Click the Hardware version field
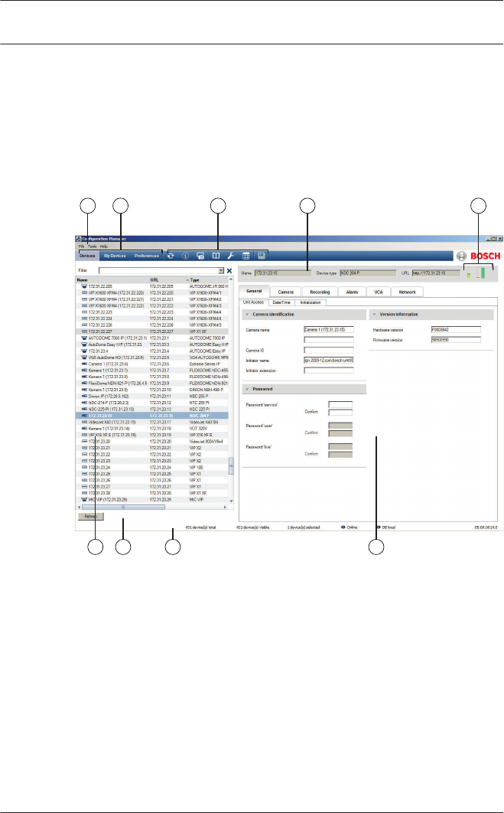Image resolution: width=504 pixels, height=813 pixels. tap(456, 330)
